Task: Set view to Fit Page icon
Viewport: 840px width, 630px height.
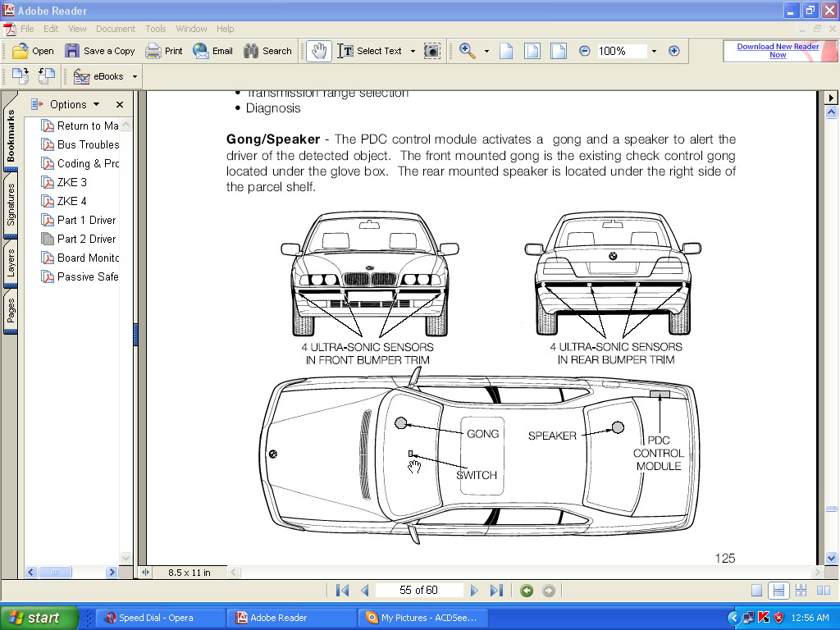Action: point(532,51)
